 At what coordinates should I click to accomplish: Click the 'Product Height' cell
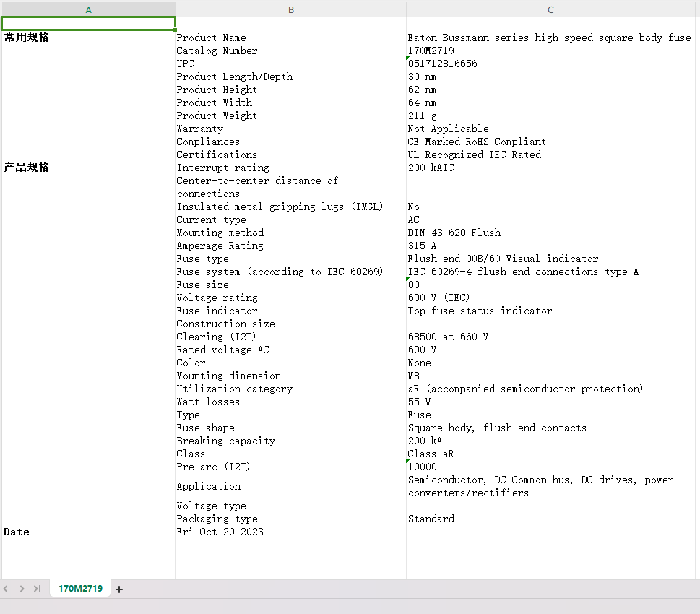tap(290, 89)
